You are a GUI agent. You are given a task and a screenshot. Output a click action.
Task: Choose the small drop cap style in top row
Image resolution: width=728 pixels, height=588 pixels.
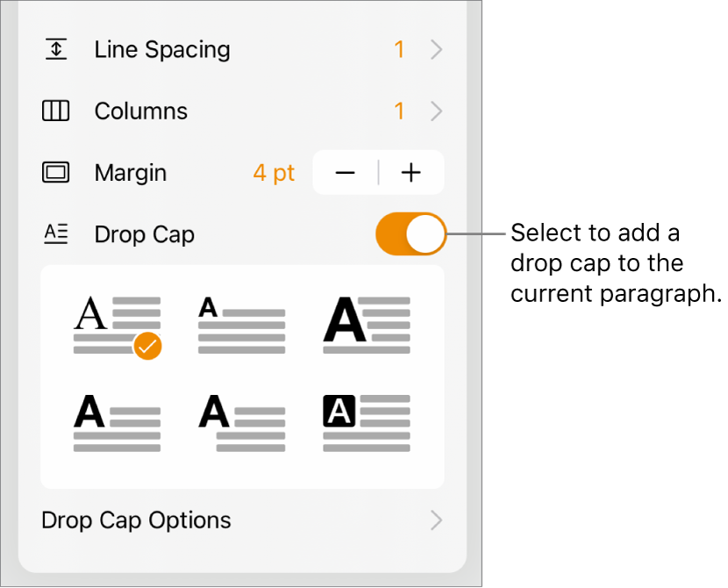pos(240,323)
